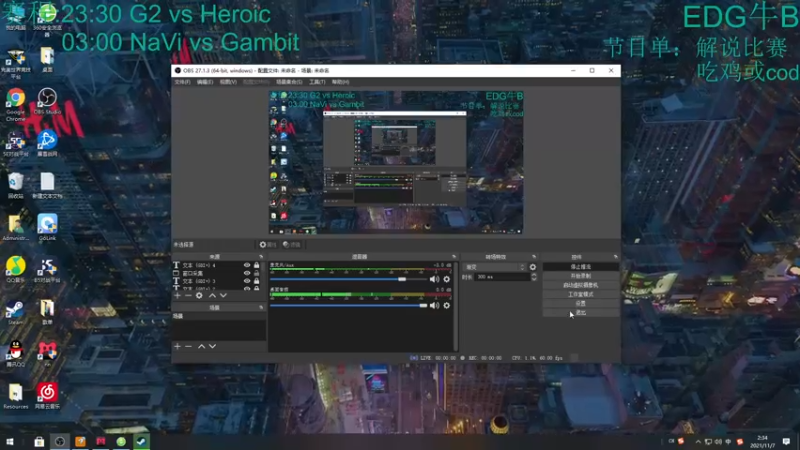
Task: Toggle visibility of 窗口采集 source
Action: 247,273
